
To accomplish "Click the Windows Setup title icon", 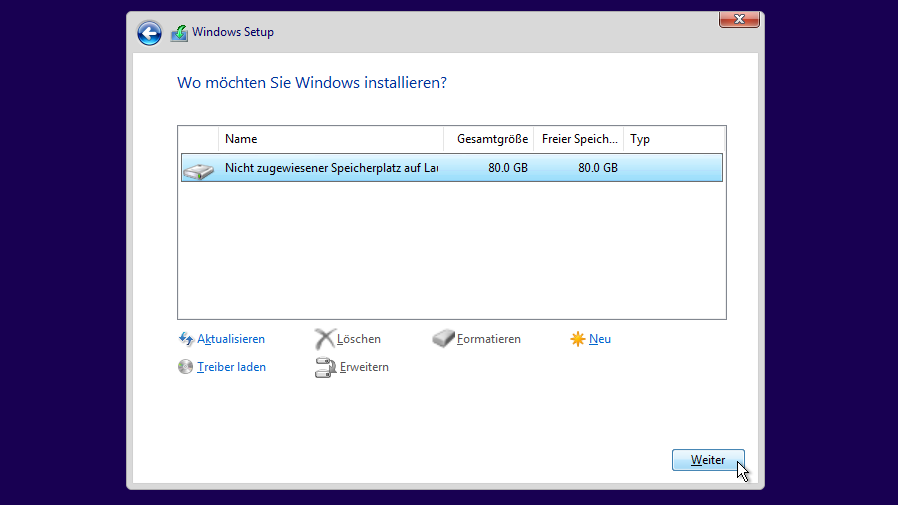I will [x=179, y=33].
